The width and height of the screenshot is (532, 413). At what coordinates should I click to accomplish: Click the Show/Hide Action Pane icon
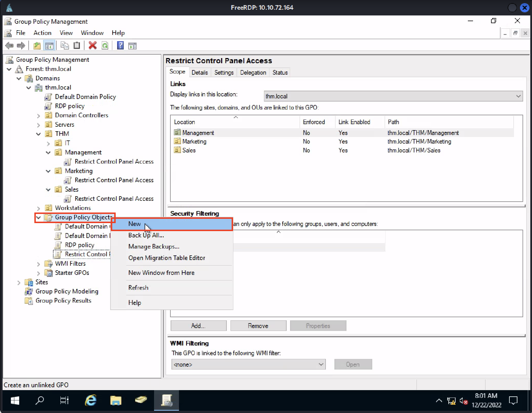(132, 45)
